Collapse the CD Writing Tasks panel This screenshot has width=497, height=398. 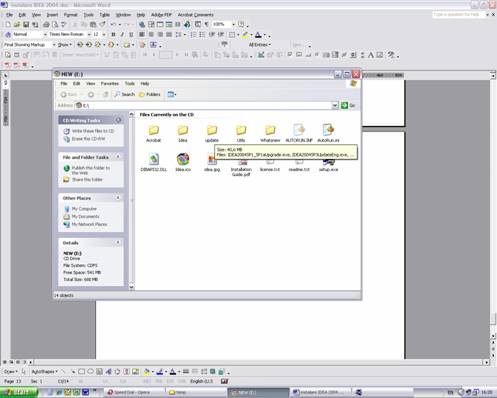point(118,120)
